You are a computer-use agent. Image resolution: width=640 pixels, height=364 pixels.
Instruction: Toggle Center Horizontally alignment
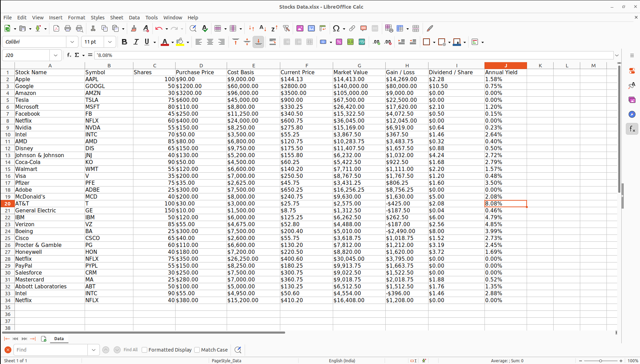pyautogui.click(x=210, y=42)
